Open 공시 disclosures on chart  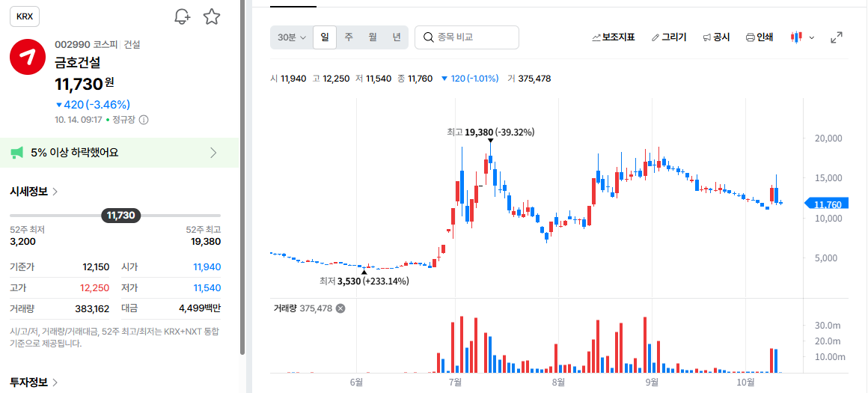click(716, 37)
